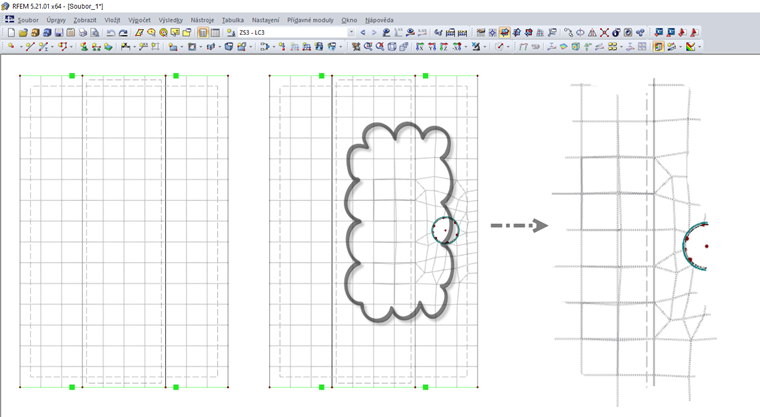Click the load cases editing icon

230,32
